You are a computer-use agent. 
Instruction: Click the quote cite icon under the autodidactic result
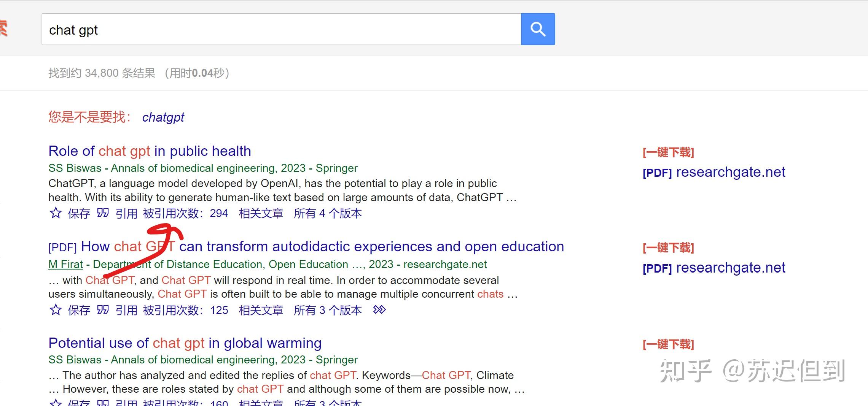[103, 310]
